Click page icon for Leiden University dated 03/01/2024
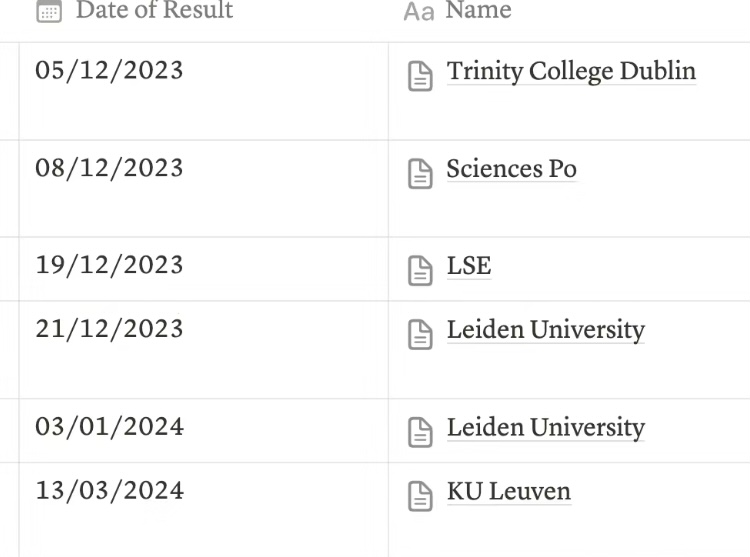Viewport: 750px width, 557px height. point(421,432)
